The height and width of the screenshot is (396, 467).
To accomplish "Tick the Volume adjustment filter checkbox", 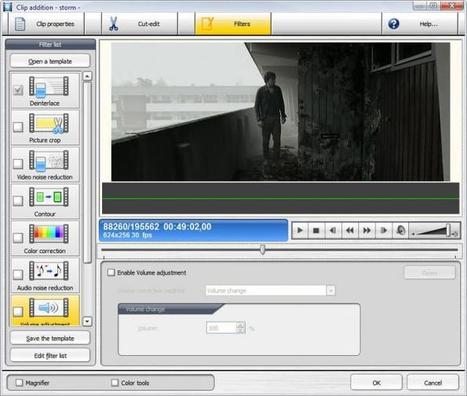I will 18,311.
